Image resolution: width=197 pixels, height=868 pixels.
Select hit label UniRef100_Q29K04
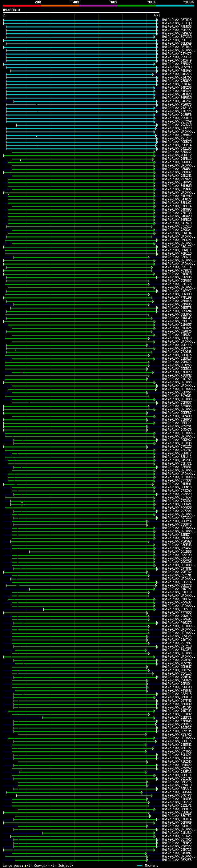[x=177, y=230]
